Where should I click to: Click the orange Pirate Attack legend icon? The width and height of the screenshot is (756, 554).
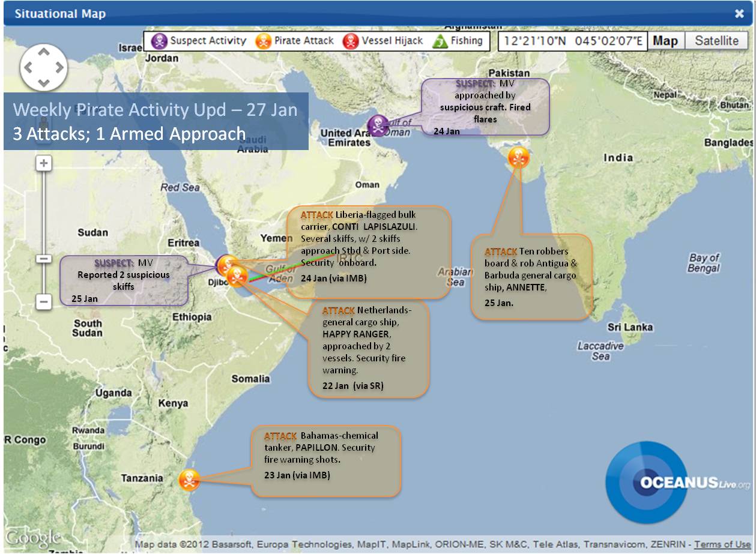click(x=264, y=41)
